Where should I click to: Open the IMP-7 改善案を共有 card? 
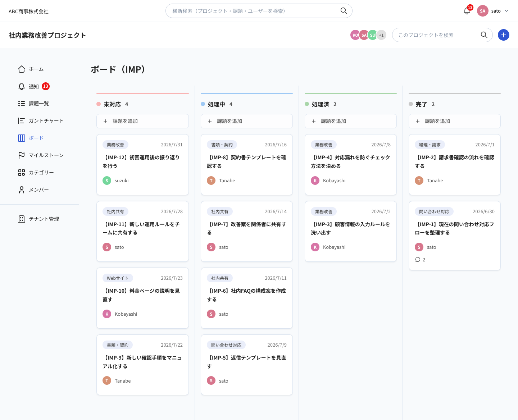point(247,231)
